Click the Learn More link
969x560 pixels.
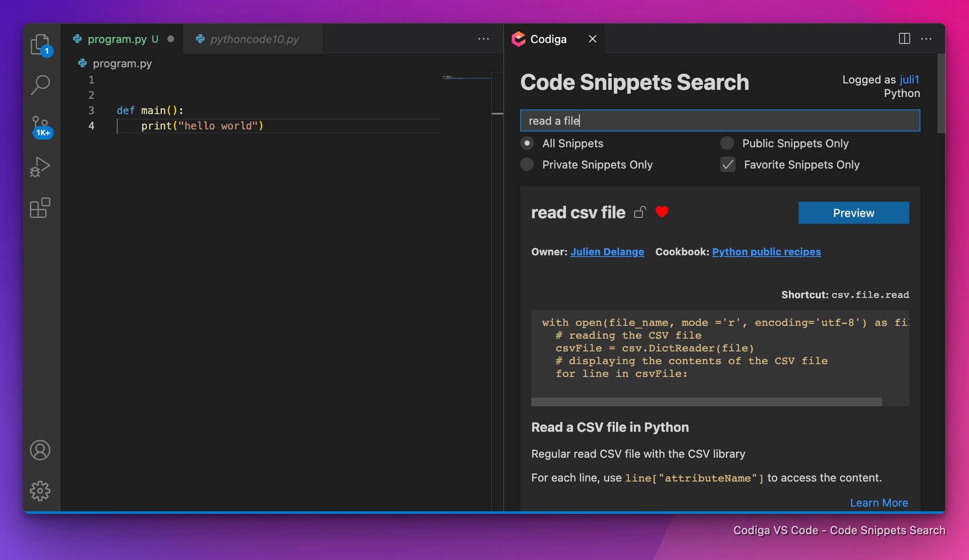coord(879,503)
